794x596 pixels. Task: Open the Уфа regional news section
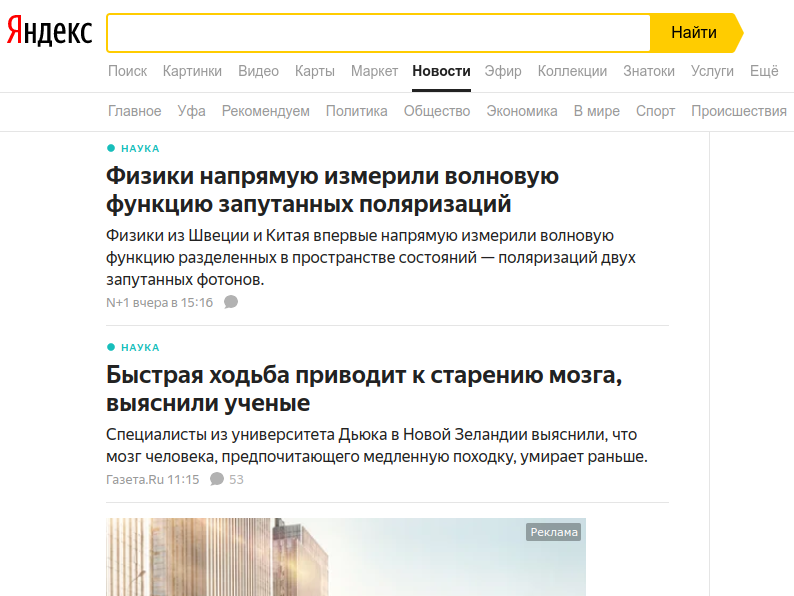(191, 111)
